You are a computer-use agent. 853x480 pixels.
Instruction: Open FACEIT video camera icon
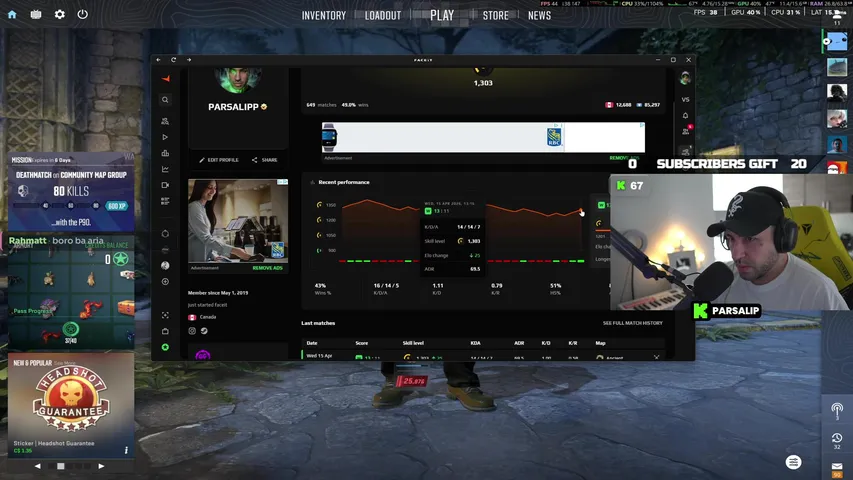click(x=165, y=185)
